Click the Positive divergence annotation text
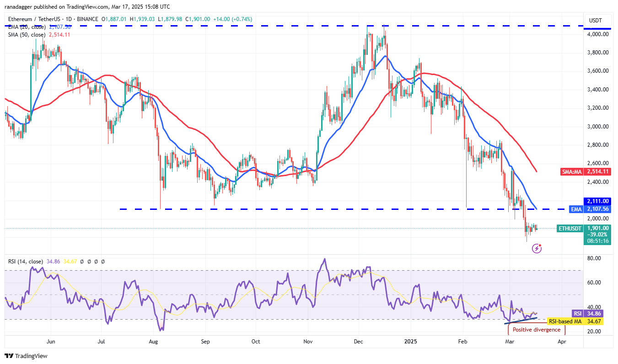This screenshot has height=364, width=618. (x=536, y=329)
